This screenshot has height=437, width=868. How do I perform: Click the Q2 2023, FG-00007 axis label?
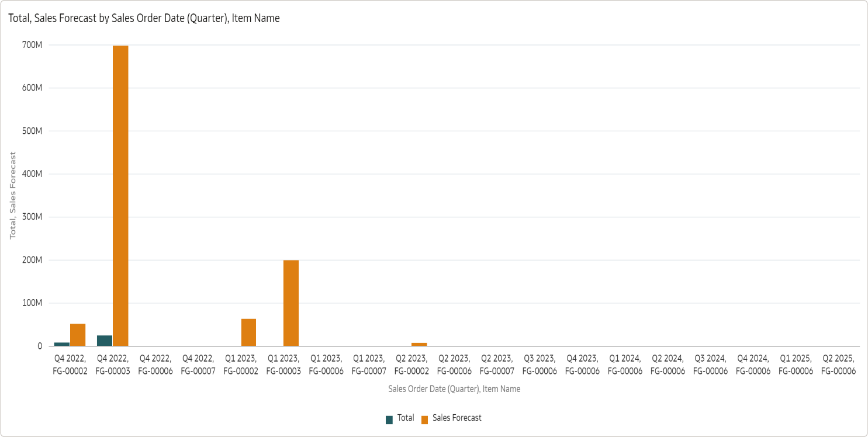497,365
